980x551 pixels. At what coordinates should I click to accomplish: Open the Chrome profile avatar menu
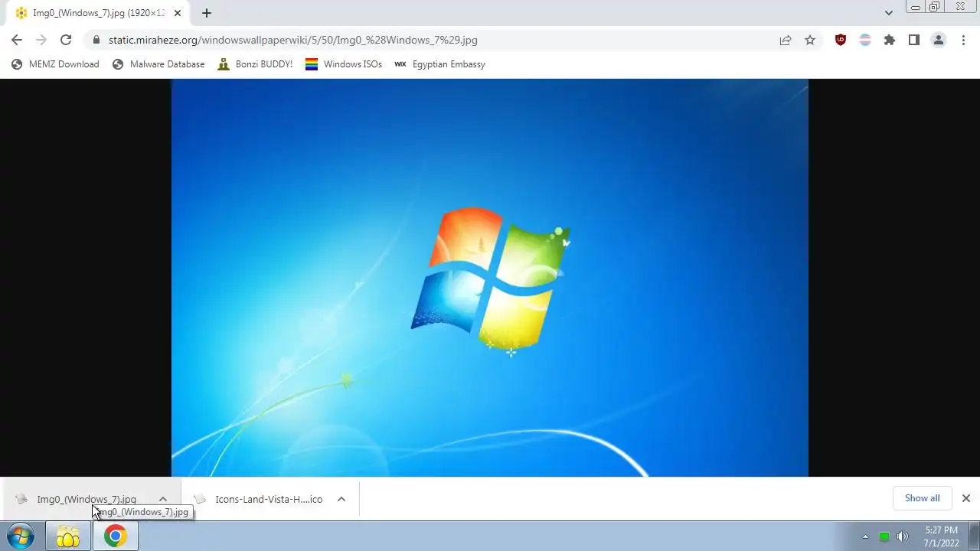coord(939,40)
